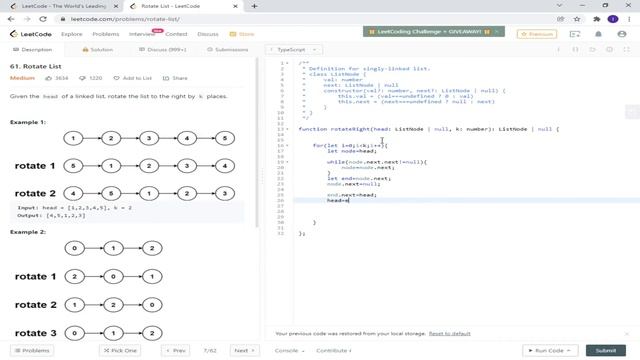Open the Explore menu item

[x=72, y=34]
